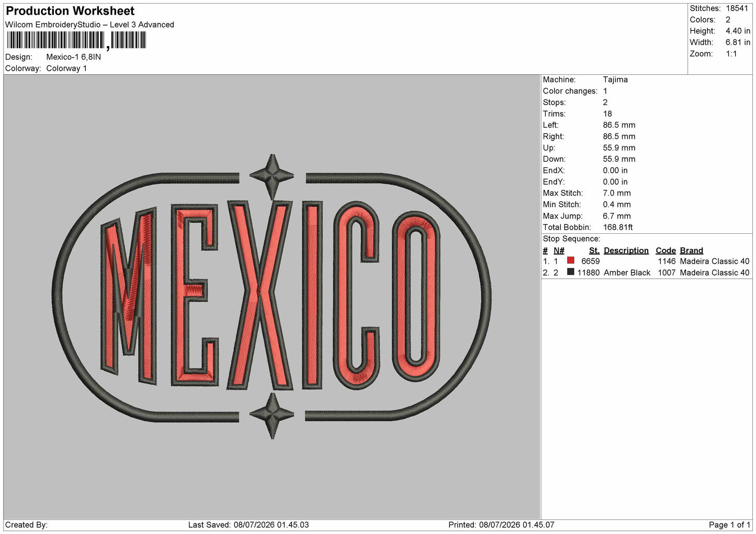
Task: Click the zoom value 1:1
Action: click(731, 54)
